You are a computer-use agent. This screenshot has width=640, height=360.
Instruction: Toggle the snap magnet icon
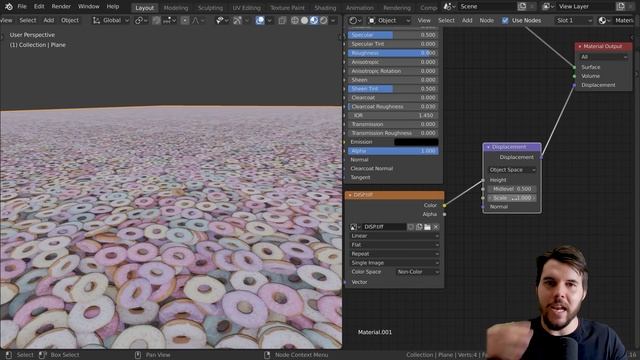[x=156, y=20]
